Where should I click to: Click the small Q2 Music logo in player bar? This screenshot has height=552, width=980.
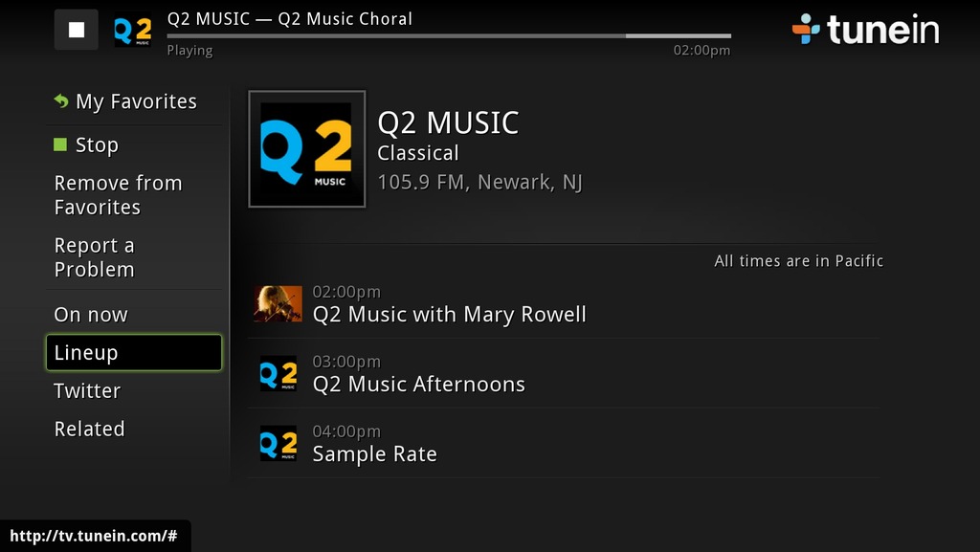132,31
